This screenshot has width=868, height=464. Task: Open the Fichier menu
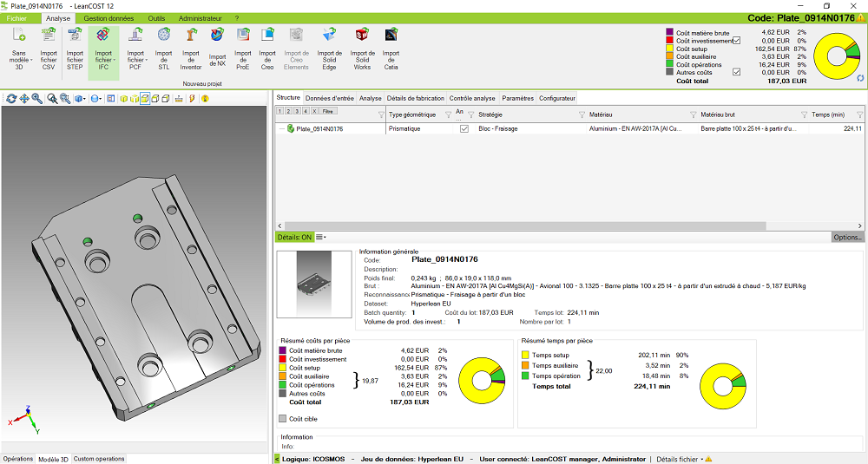tap(16, 18)
